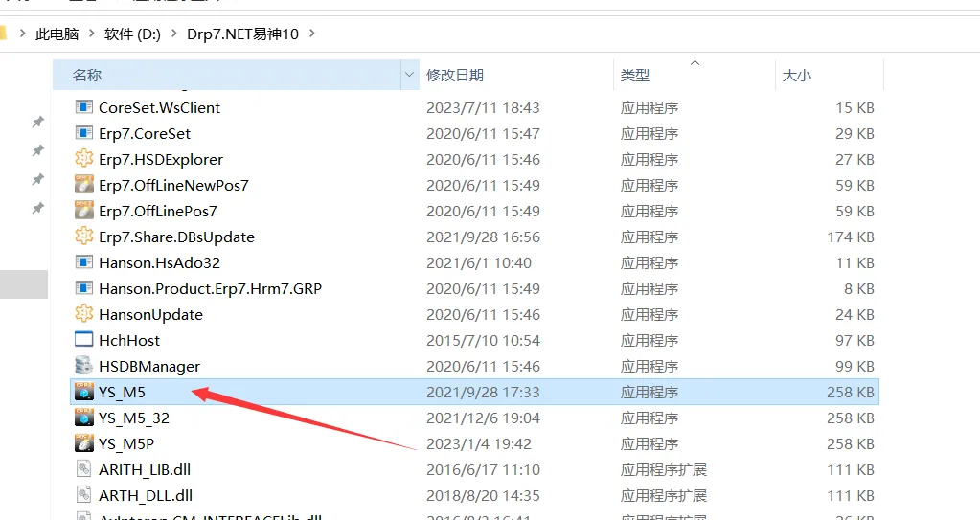Viewport: 980px width, 520px height.
Task: Click the Erp7.HSDExplorer gear icon
Action: tap(84, 159)
